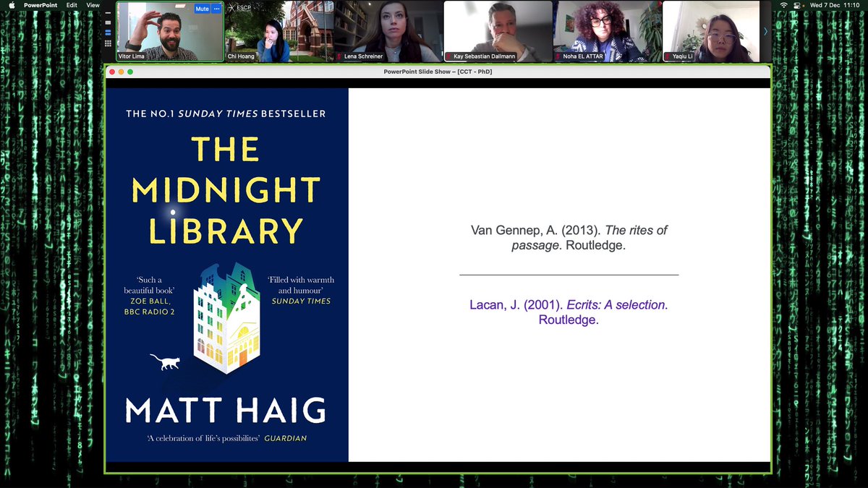Select Noha EL ATTAR's video thumbnail
The height and width of the screenshot is (488, 868).
607,31
